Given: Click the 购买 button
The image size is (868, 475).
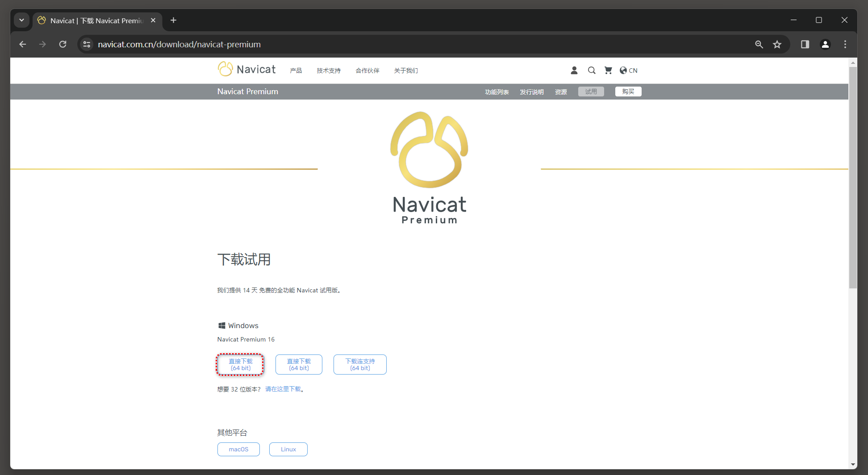Looking at the screenshot, I should coord(628,92).
